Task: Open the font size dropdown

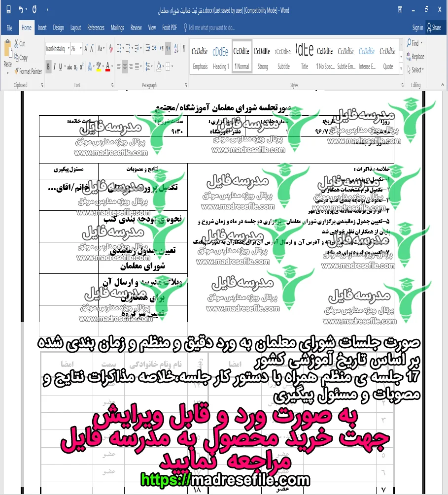Action: (80, 49)
